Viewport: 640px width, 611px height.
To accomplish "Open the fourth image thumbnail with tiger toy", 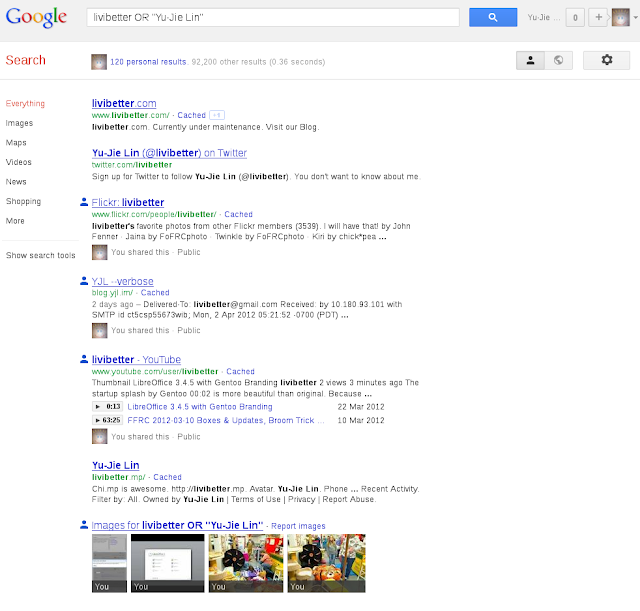I will pyautogui.click(x=326, y=563).
